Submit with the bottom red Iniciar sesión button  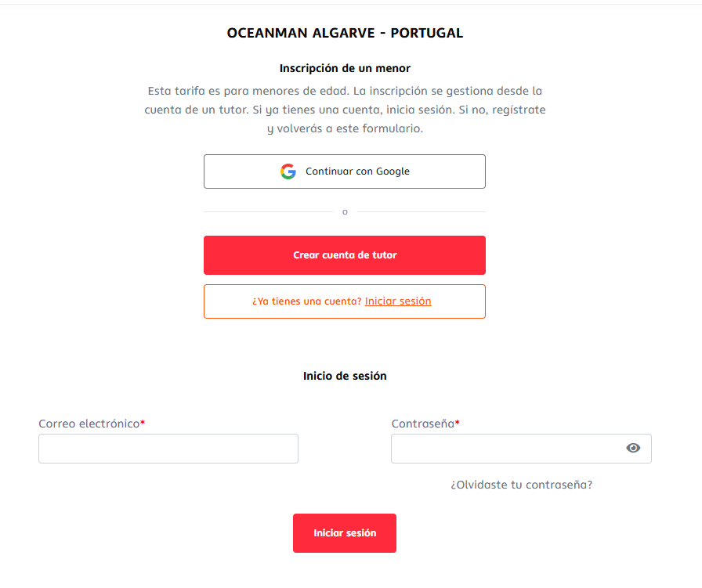(345, 533)
